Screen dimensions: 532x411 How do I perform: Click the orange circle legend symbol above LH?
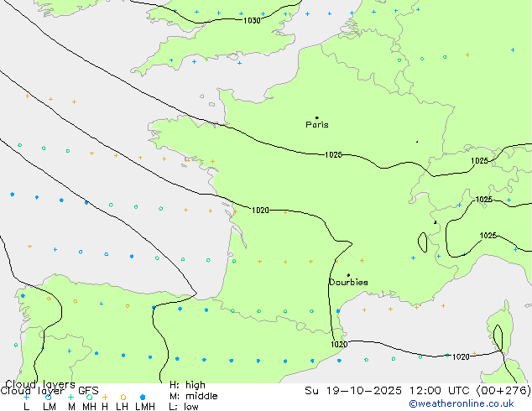pos(123,397)
